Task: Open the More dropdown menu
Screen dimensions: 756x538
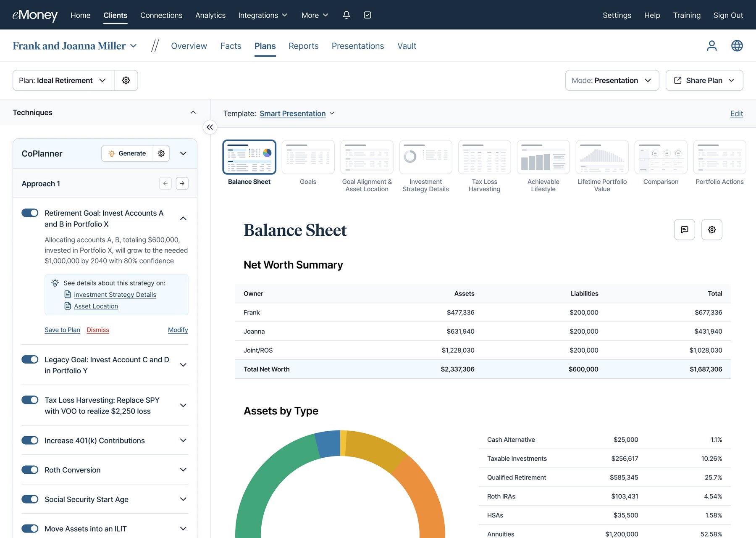Action: click(x=315, y=15)
